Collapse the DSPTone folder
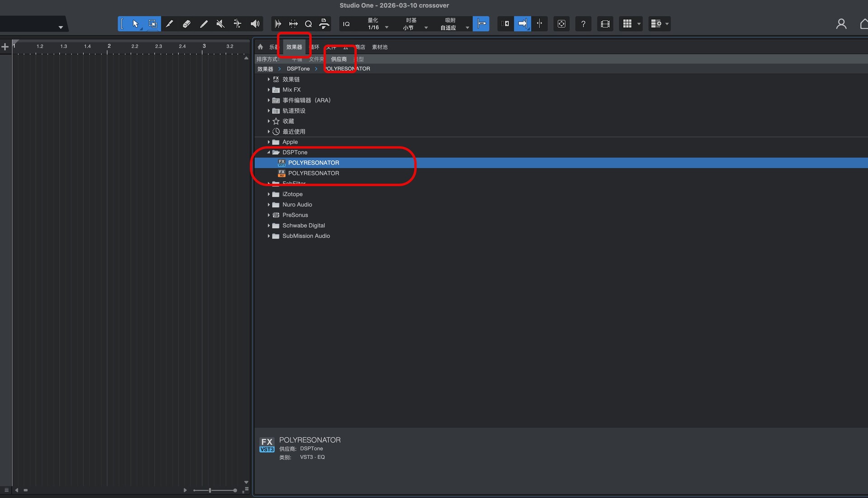 click(269, 152)
